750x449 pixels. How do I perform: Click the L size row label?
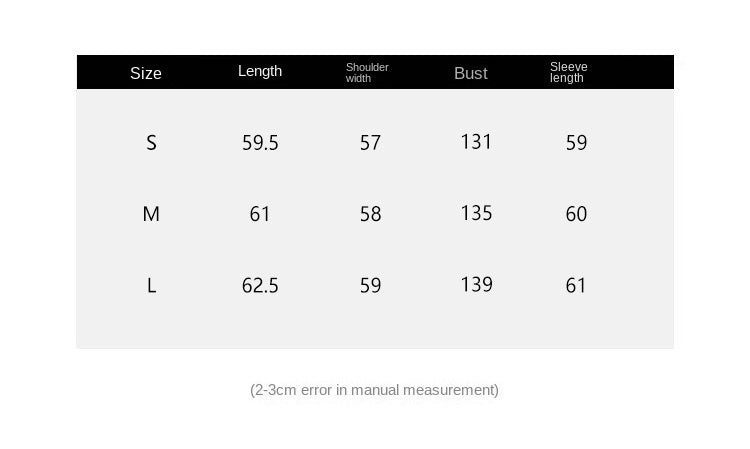pyautogui.click(x=151, y=286)
